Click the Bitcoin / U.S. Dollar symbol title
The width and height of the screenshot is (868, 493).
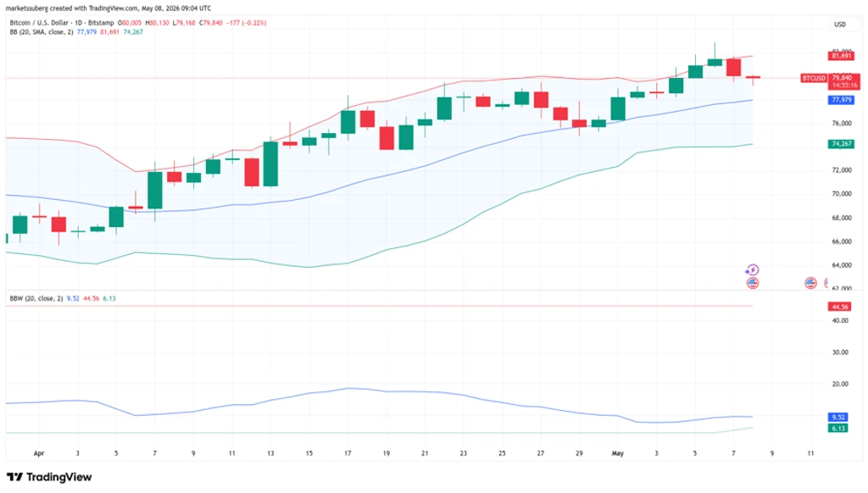coord(39,23)
